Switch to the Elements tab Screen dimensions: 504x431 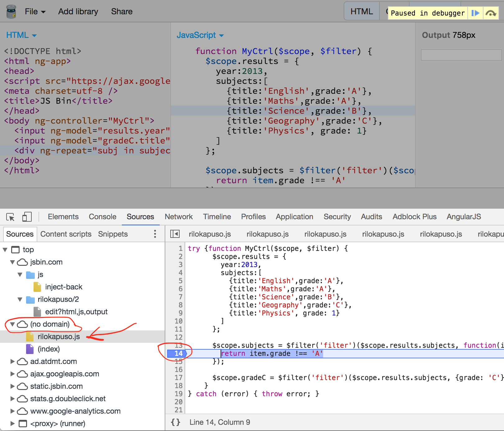point(63,217)
